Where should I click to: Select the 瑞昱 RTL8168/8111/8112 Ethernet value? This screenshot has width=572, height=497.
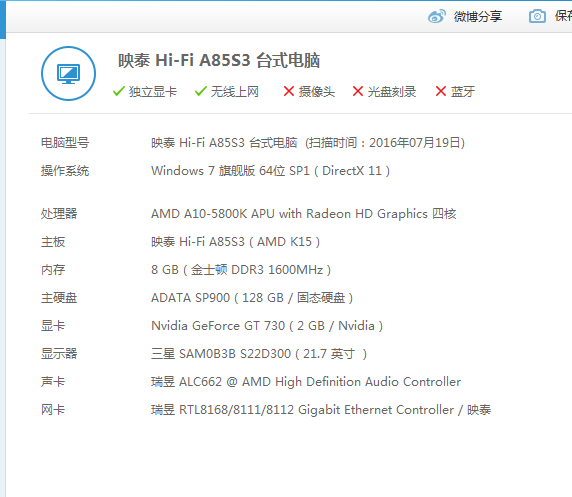[321, 410]
